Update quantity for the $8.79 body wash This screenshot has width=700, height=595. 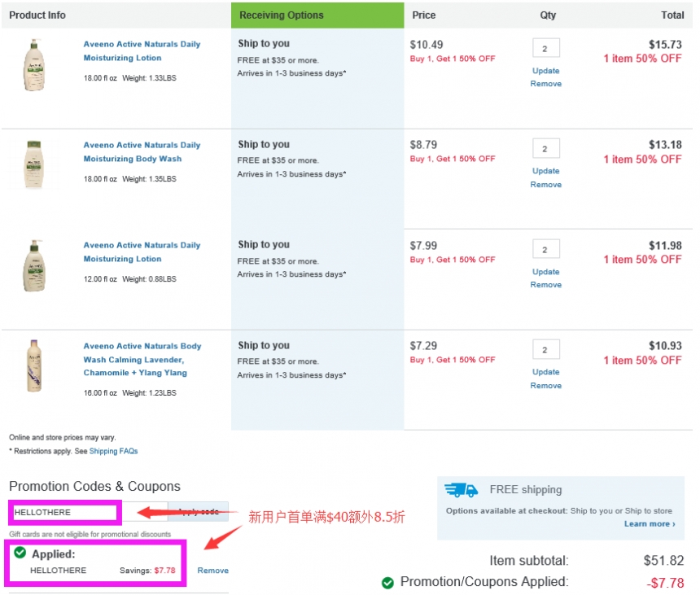[x=545, y=171]
